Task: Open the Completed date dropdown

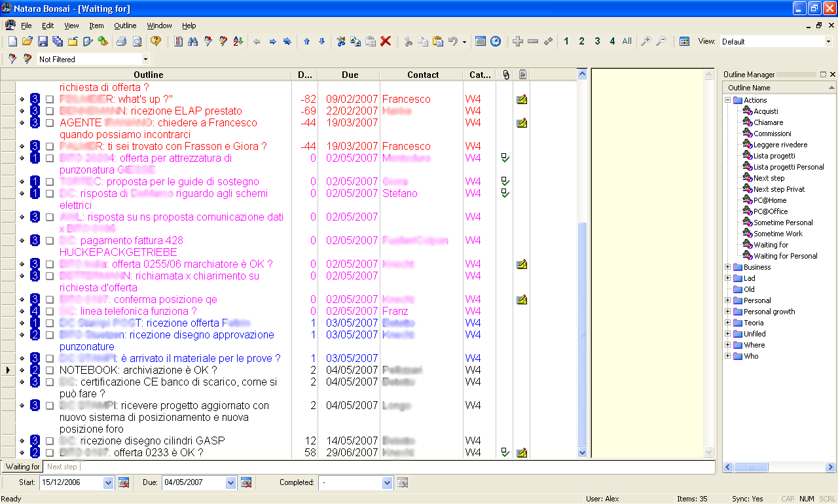Action: coord(388,483)
